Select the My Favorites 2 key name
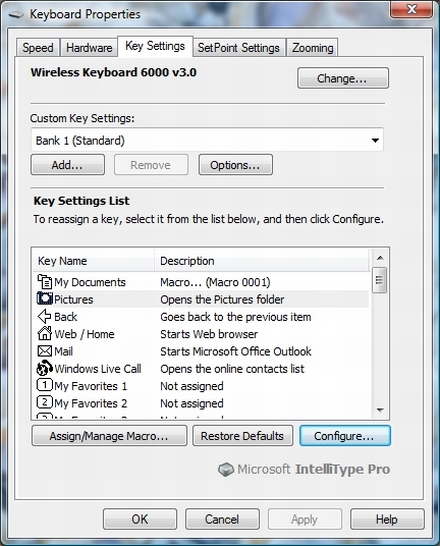The height and width of the screenshot is (546, 440). pos(91,404)
